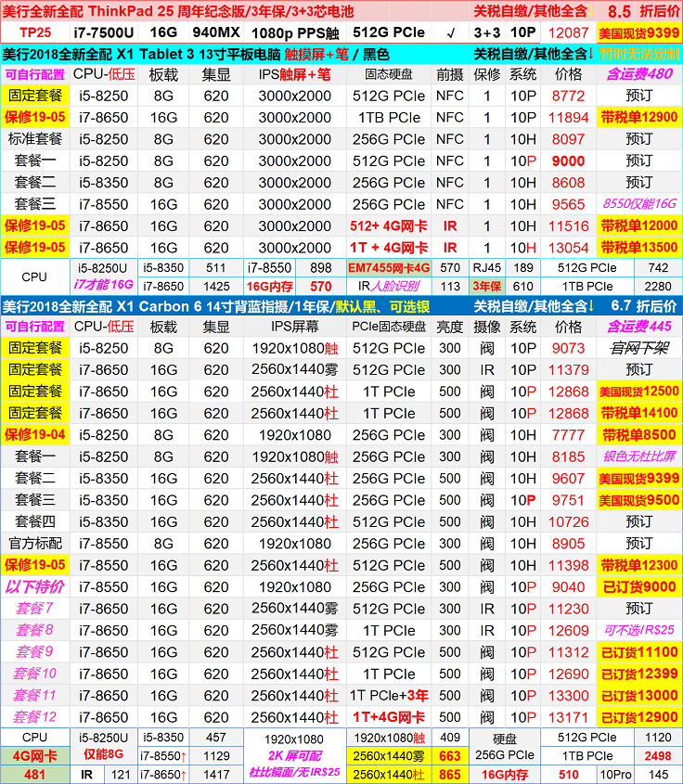Click the checkmark in the TP25 row
This screenshot has height=784, width=683.
(451, 32)
